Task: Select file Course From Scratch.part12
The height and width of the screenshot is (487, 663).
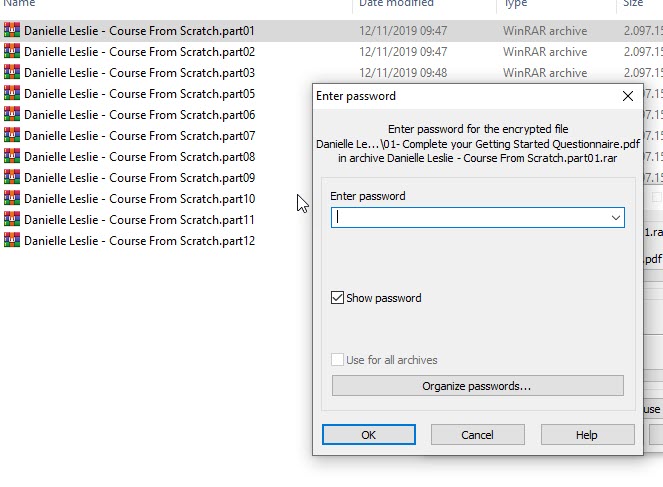Action: tap(140, 241)
